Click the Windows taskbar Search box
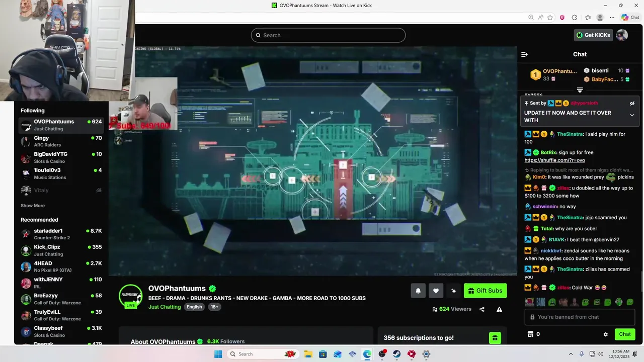This screenshot has height=362, width=644. 263,354
